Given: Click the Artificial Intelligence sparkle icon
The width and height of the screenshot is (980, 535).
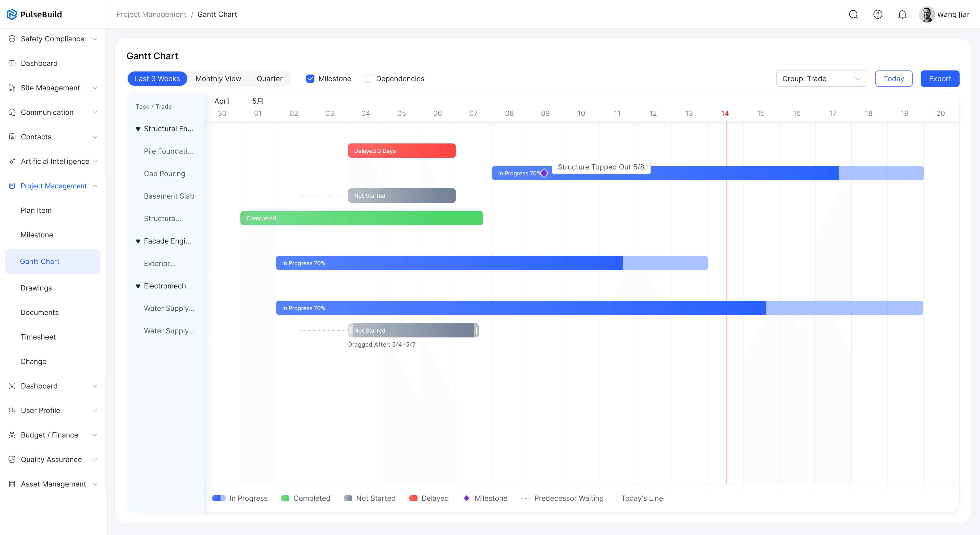Looking at the screenshot, I should (12, 161).
